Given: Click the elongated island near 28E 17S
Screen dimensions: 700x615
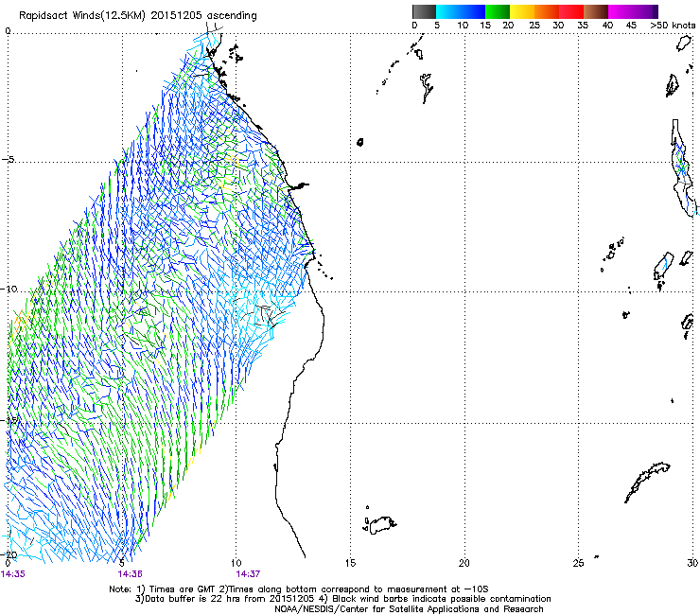Looking at the screenshot, I should tap(647, 483).
